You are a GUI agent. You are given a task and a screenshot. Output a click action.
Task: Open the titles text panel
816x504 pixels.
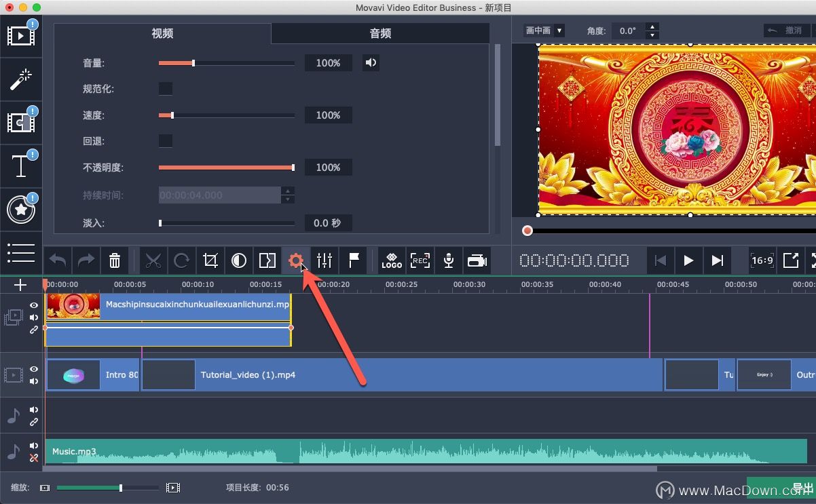[x=21, y=166]
